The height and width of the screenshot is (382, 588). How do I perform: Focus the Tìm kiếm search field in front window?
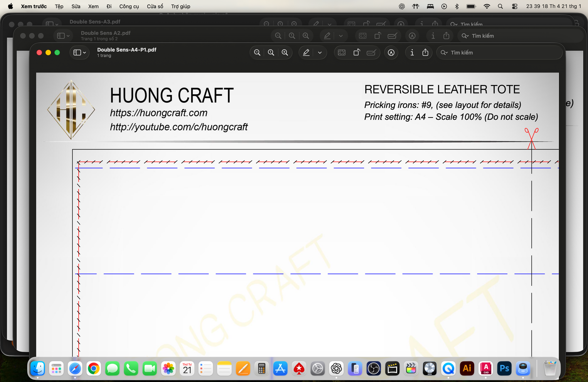pyautogui.click(x=499, y=53)
